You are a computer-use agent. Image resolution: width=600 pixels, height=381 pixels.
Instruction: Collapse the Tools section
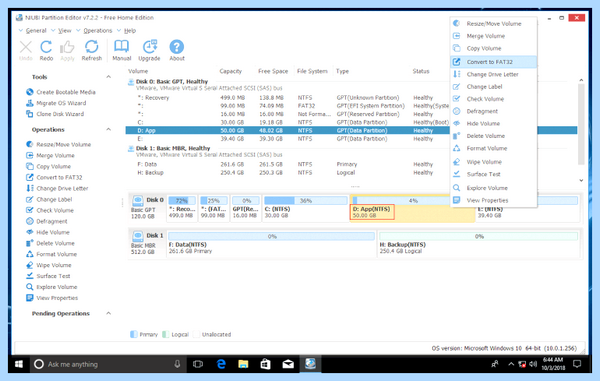pos(109,77)
